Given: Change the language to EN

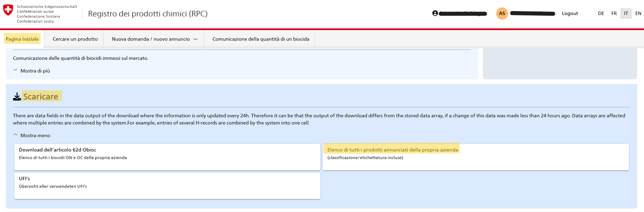Looking at the screenshot, I should point(638,13).
